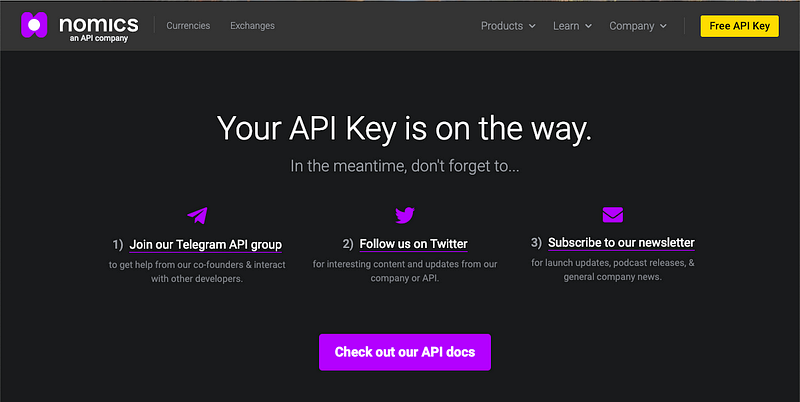The image size is (800, 402).
Task: Open Join our Telegram API group link
Action: point(206,244)
